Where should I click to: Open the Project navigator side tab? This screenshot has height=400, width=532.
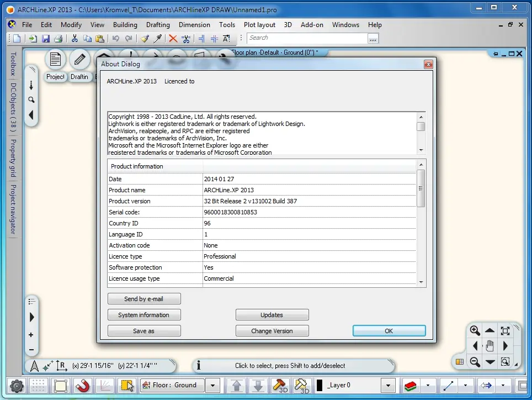click(x=13, y=209)
